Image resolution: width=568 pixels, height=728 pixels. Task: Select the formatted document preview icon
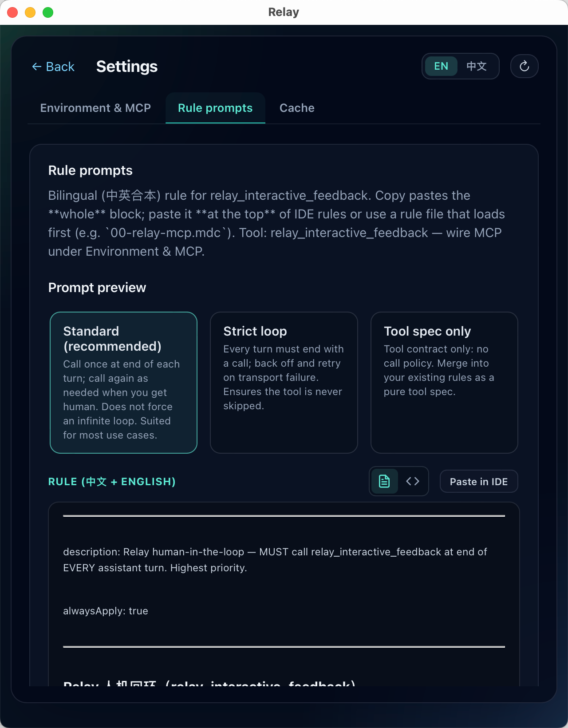pos(384,481)
